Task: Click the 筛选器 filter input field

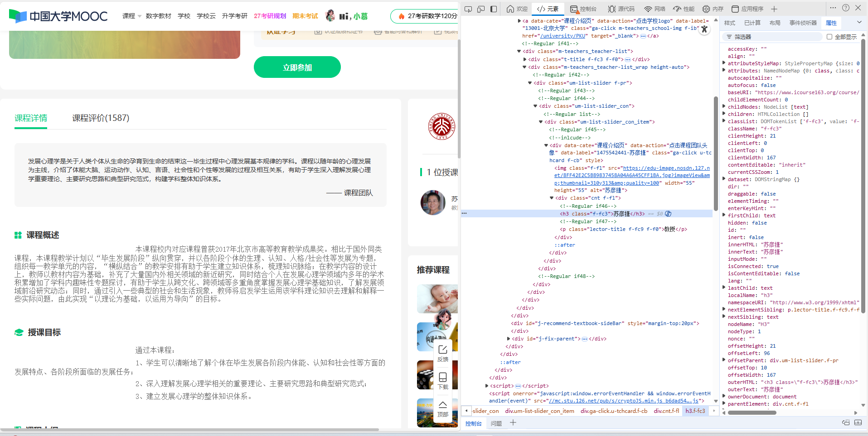Action: (x=773, y=37)
